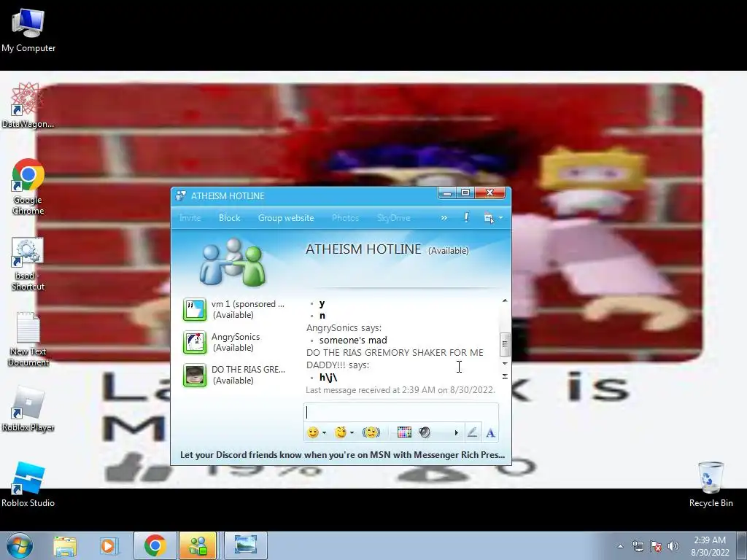Image resolution: width=747 pixels, height=560 pixels.
Task: Show hidden system tray icons
Action: [620, 546]
